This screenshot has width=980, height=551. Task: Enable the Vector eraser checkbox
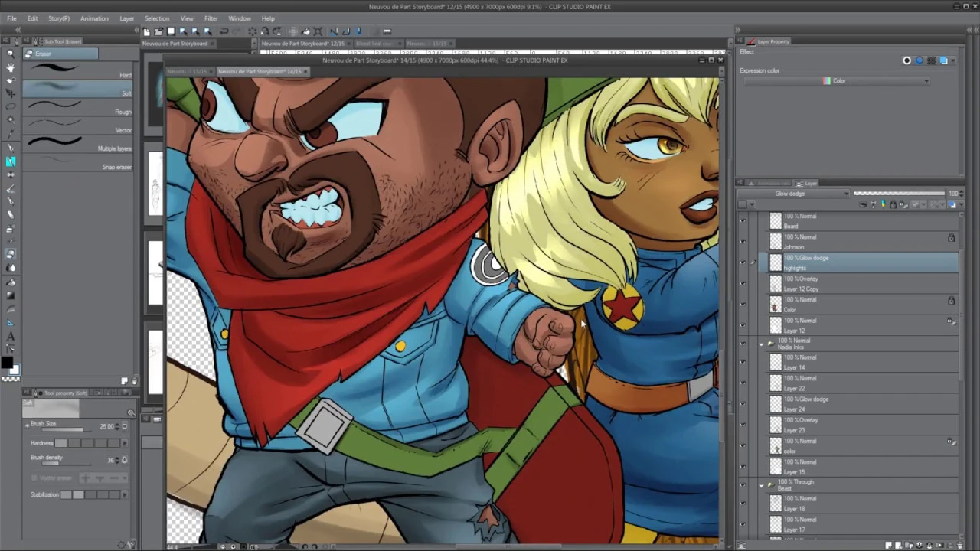click(x=34, y=478)
